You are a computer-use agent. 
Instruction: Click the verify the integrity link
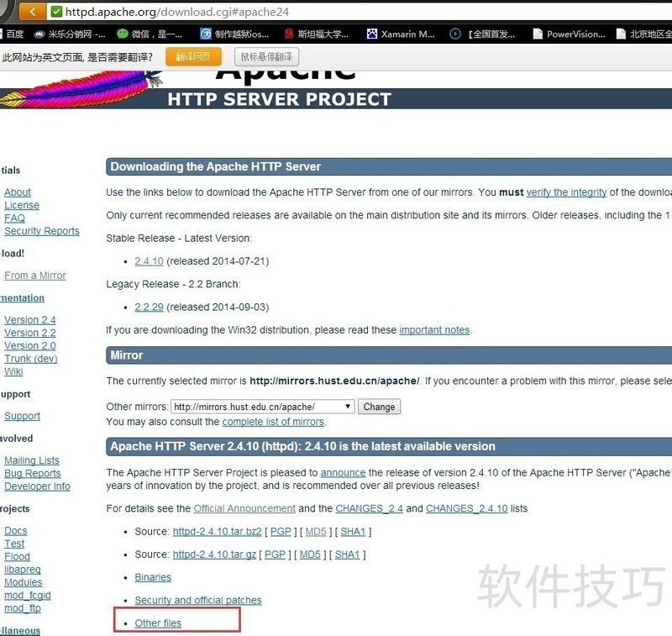[566, 192]
